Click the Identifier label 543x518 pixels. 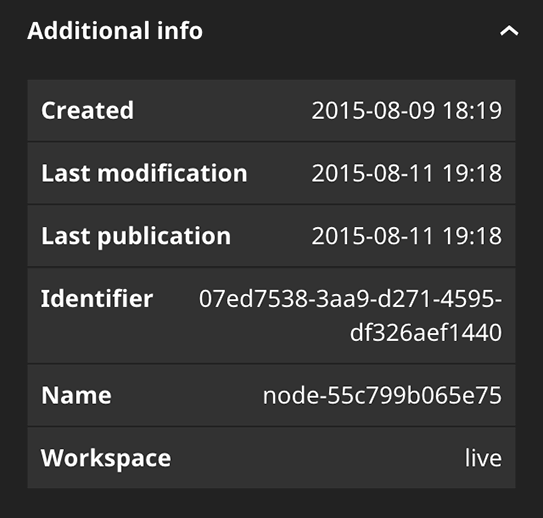97,298
